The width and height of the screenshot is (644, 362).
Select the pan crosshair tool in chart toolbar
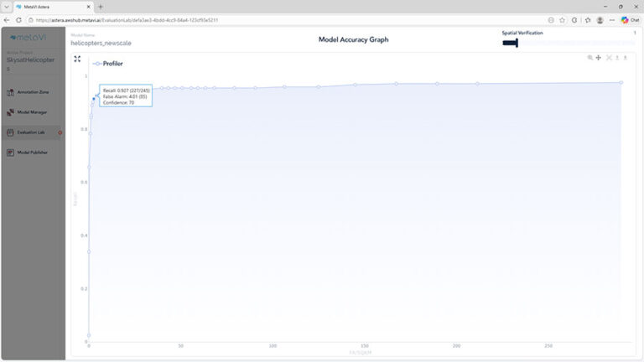tap(599, 58)
